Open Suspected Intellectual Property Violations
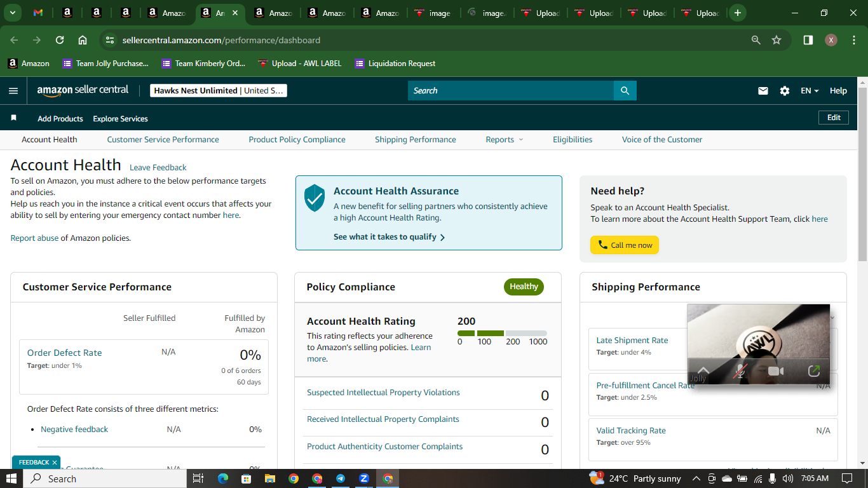 coord(383,393)
